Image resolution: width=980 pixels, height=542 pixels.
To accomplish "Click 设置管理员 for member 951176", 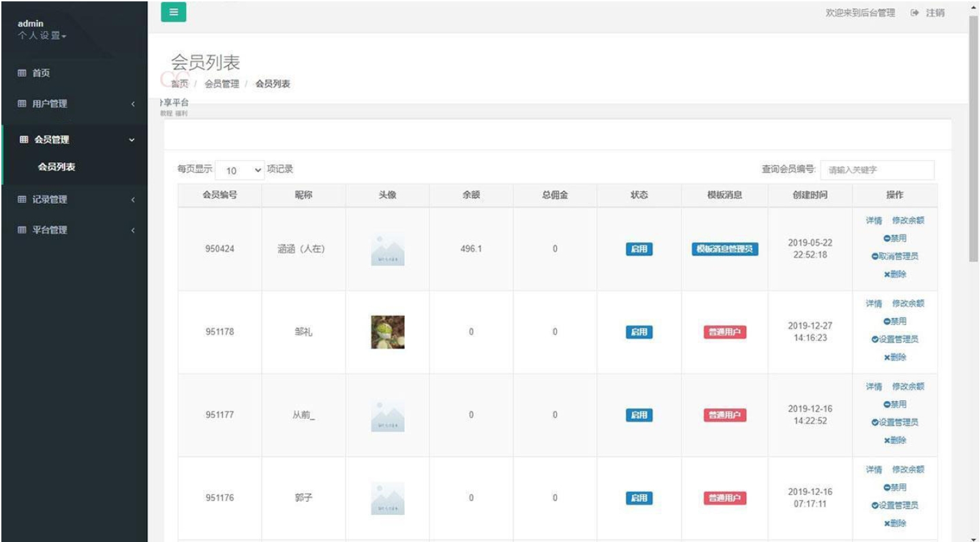I will click(x=895, y=505).
